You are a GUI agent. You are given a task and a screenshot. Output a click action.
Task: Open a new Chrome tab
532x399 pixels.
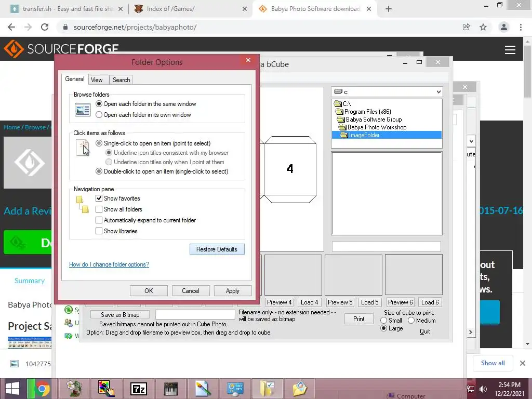point(389,9)
